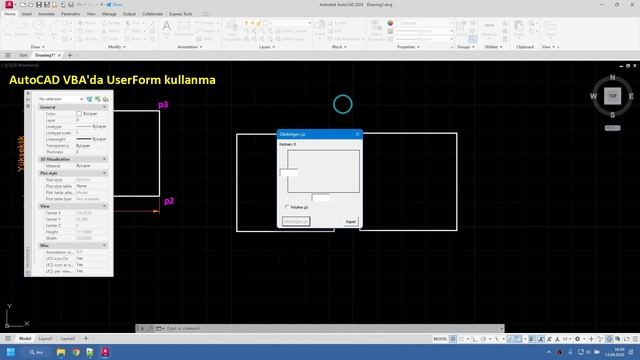Select the Text tool in Annotation panel
Viewport: 640px width, 360px height.
(x=167, y=29)
